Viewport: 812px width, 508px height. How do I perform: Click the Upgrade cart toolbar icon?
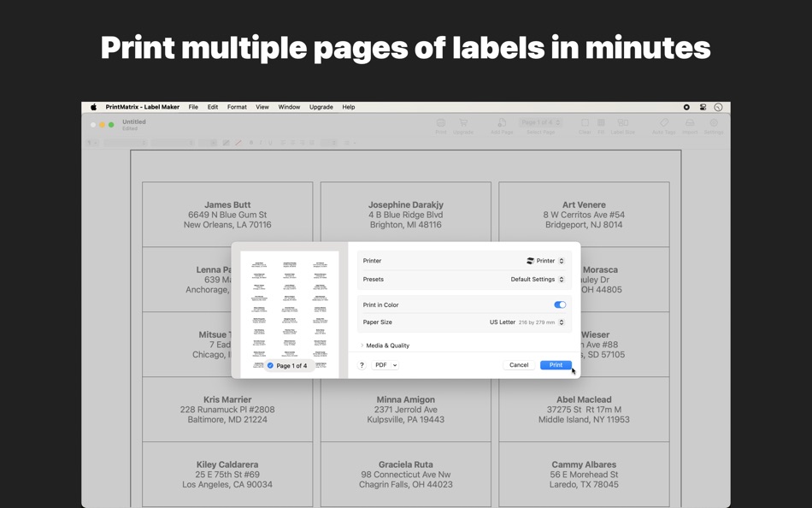[x=463, y=123]
